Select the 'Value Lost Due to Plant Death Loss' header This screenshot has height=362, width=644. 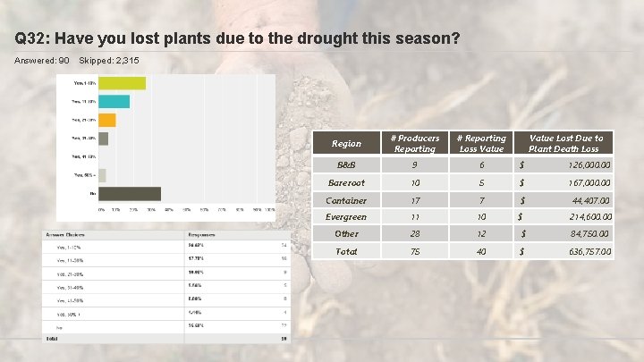[x=565, y=143]
